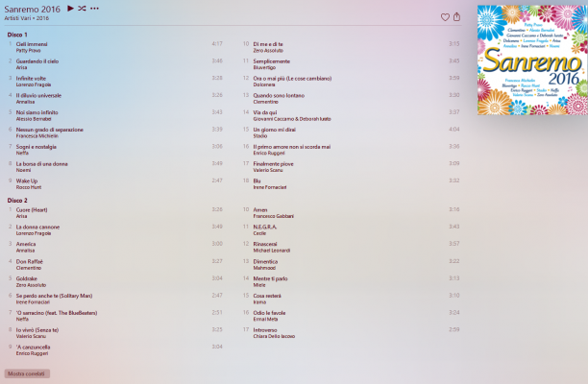Click duration 4:17 of Cieli immensi
The height and width of the screenshot is (384, 588).
click(217, 44)
